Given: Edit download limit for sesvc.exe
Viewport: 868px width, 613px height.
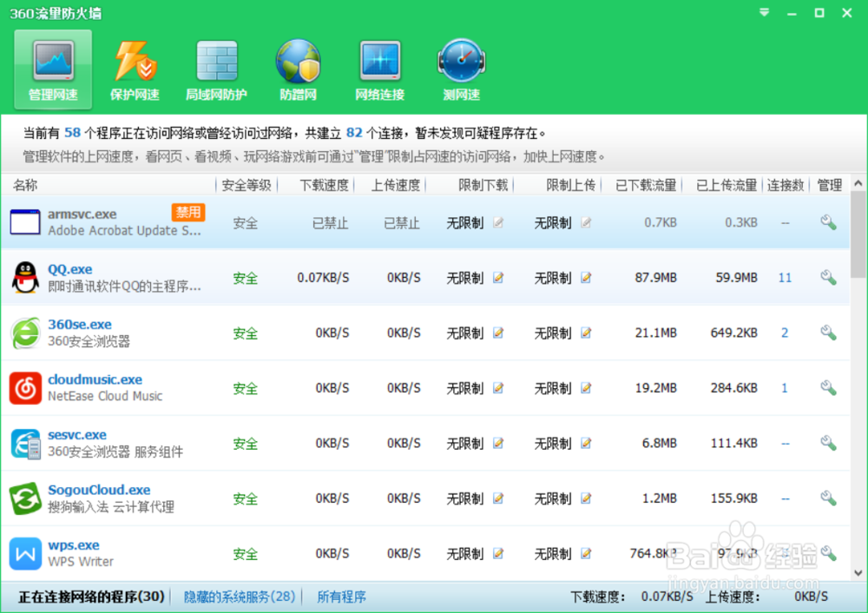Looking at the screenshot, I should point(498,443).
